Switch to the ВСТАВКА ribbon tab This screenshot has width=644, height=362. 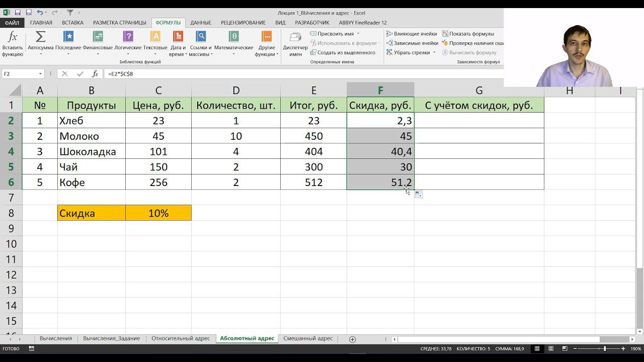point(72,23)
